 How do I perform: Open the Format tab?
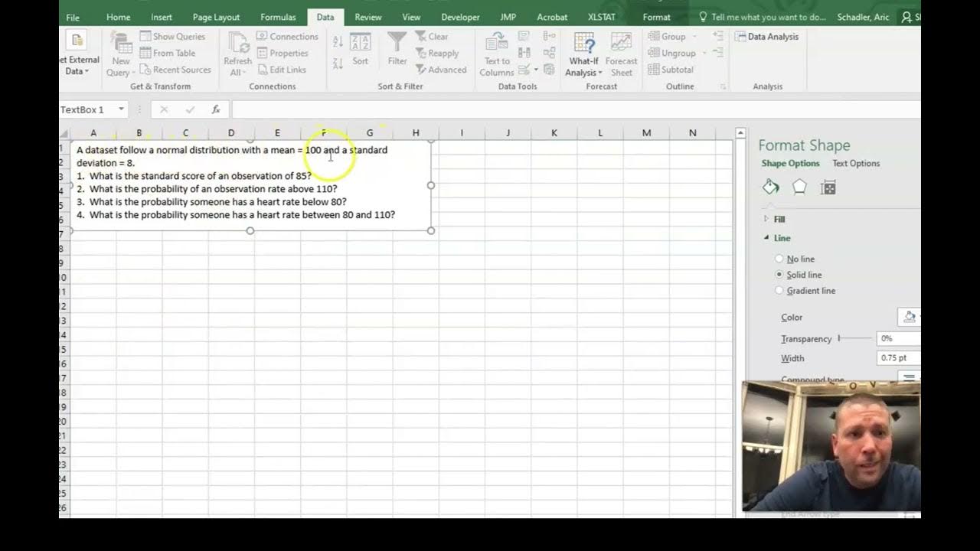(656, 17)
